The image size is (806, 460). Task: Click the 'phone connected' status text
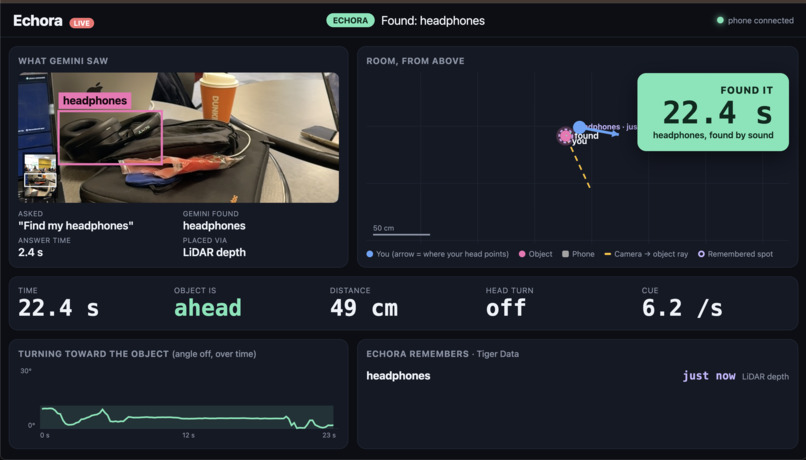tap(760, 21)
